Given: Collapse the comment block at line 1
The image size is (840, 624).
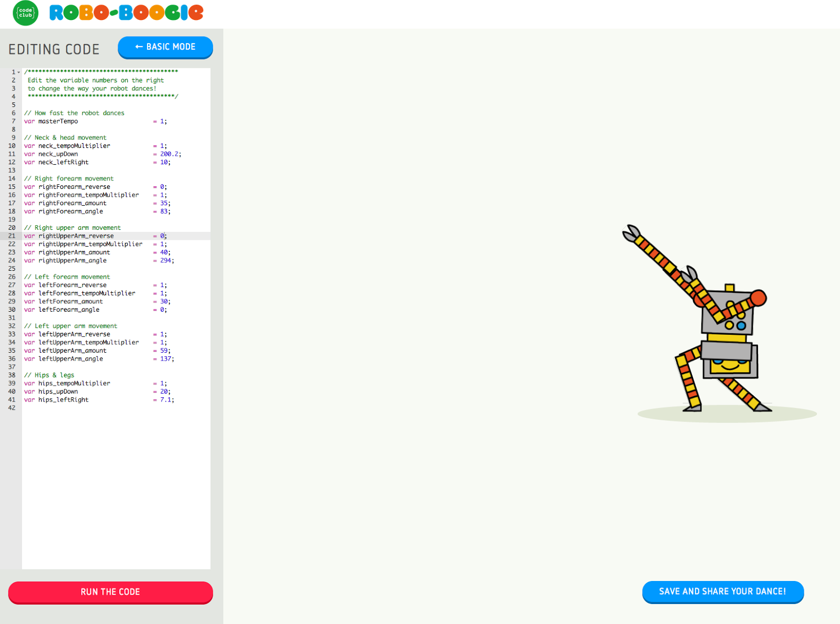Looking at the screenshot, I should click(19, 72).
